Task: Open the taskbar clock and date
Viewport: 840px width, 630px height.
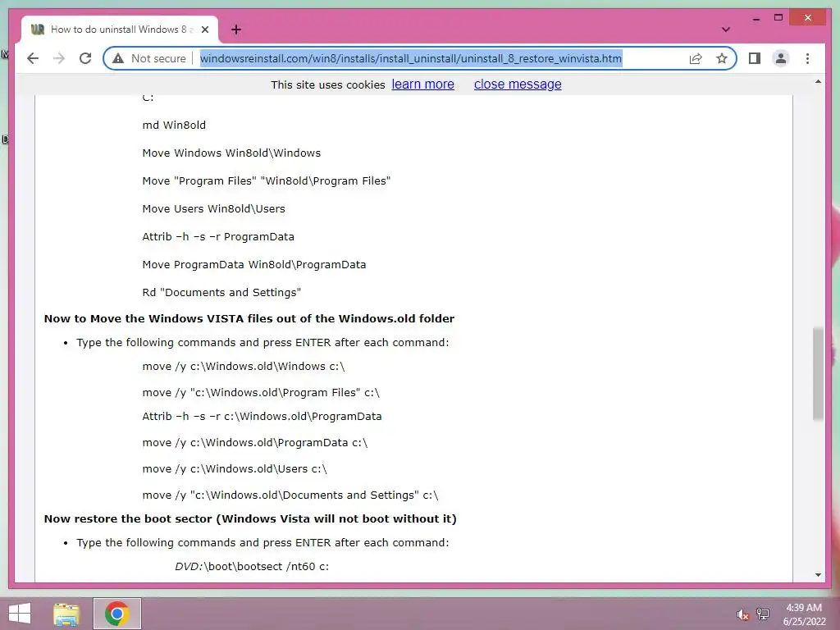Action: pos(804,614)
